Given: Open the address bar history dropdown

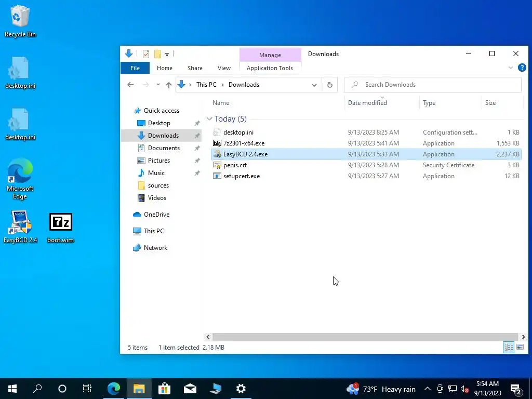Looking at the screenshot, I should coord(314,85).
